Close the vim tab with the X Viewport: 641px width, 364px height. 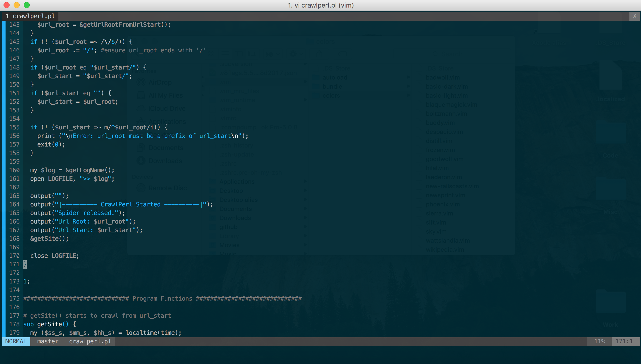[x=634, y=16]
